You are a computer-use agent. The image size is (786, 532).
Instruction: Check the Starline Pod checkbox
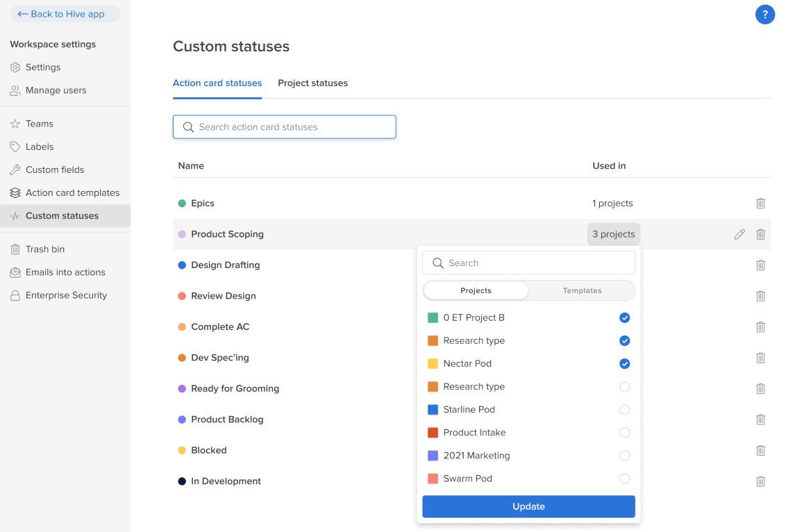[x=624, y=410]
